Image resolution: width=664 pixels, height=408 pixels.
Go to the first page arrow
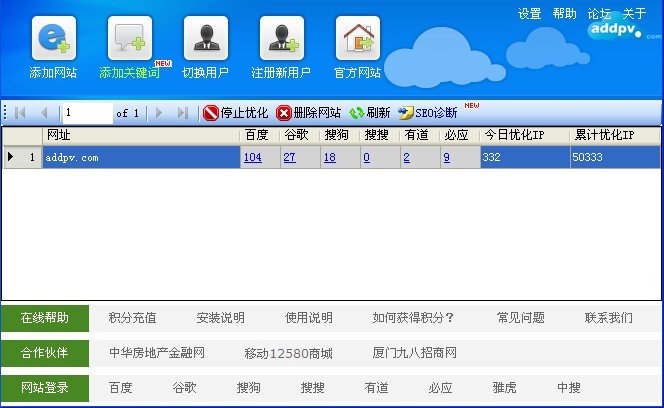point(20,113)
